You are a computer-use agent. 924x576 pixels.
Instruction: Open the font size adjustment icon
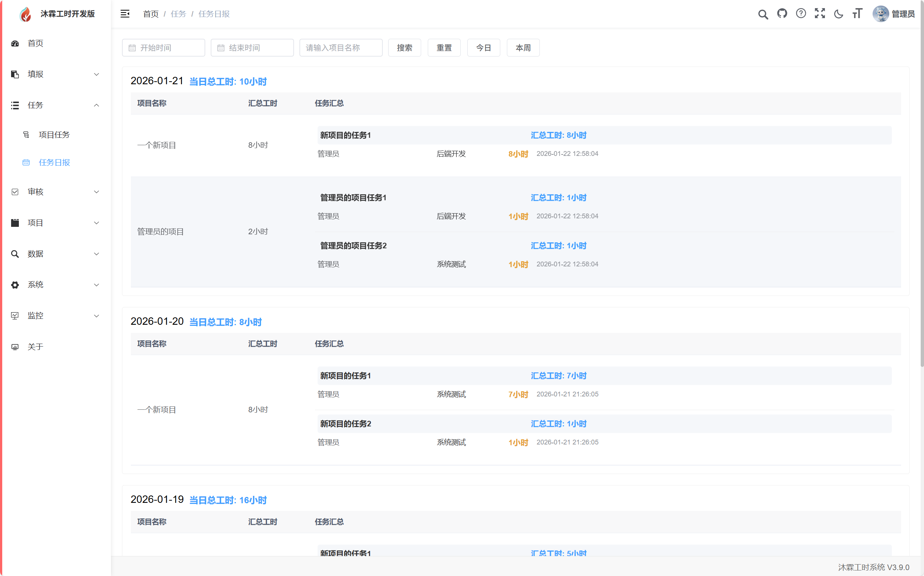(x=857, y=14)
